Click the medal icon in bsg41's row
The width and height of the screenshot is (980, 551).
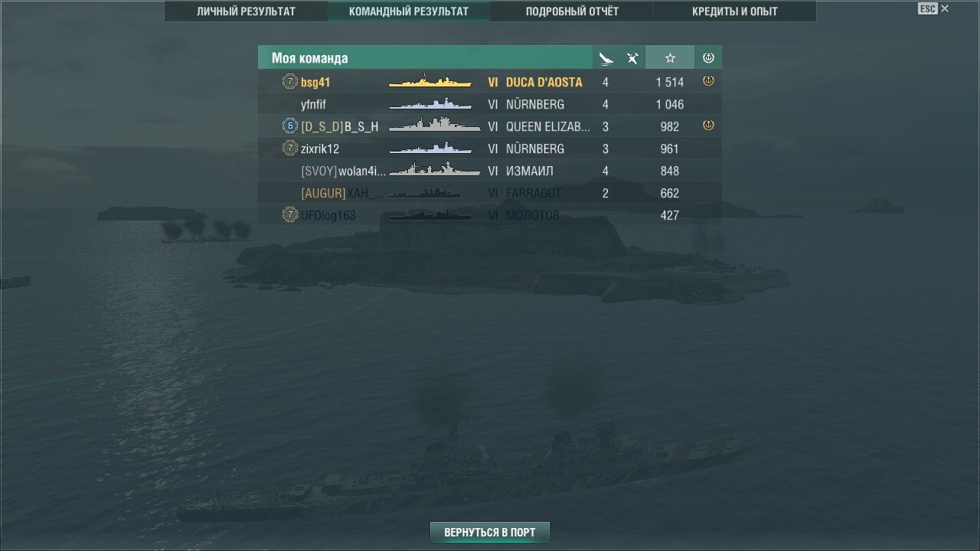708,80
